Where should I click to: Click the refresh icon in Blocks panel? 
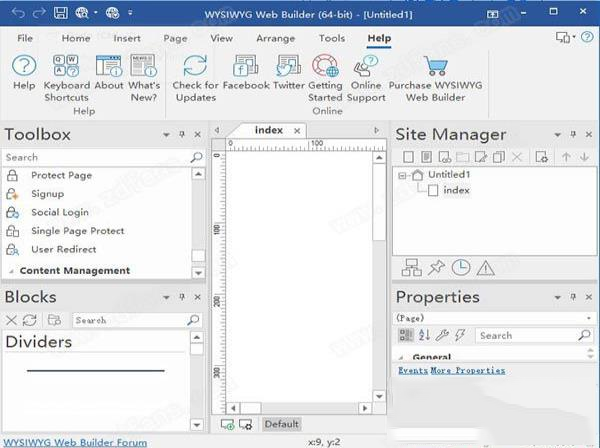tap(30, 320)
